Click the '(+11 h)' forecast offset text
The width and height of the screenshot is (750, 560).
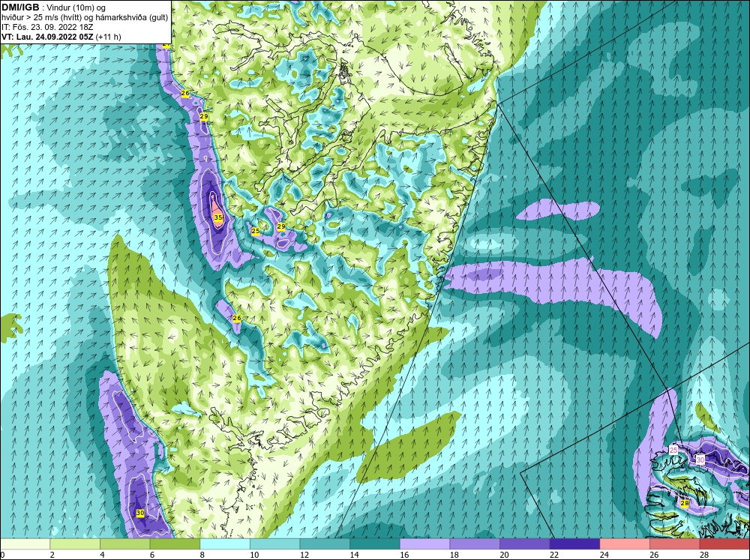109,37
